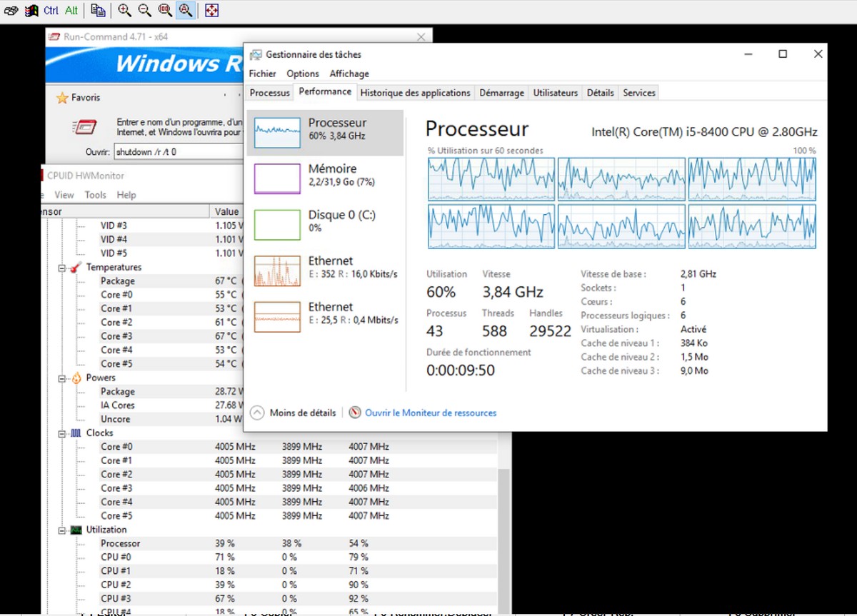Click the Moins de détails chevron circle icon
Viewport: 857px width, 616px height.
click(x=257, y=413)
